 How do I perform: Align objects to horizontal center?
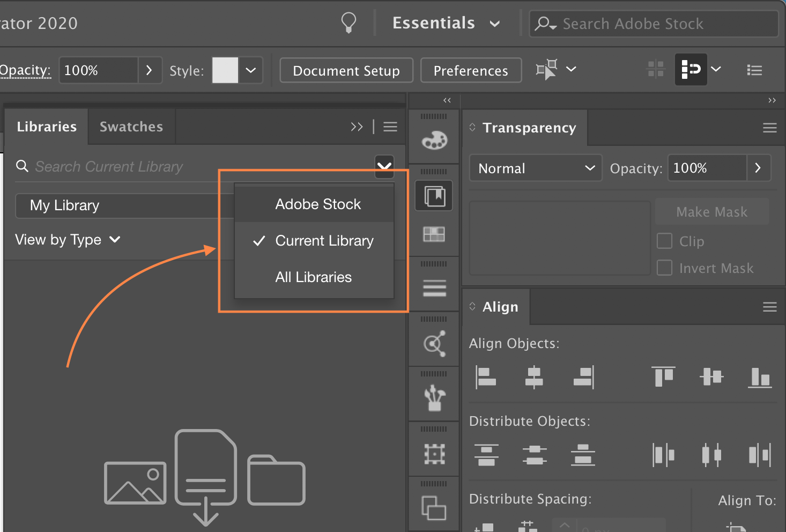point(534,378)
